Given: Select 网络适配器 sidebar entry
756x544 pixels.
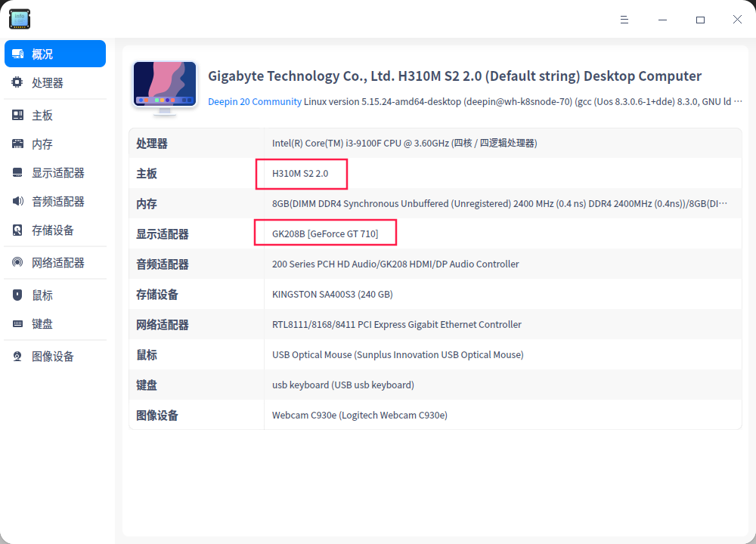Looking at the screenshot, I should tap(55, 262).
